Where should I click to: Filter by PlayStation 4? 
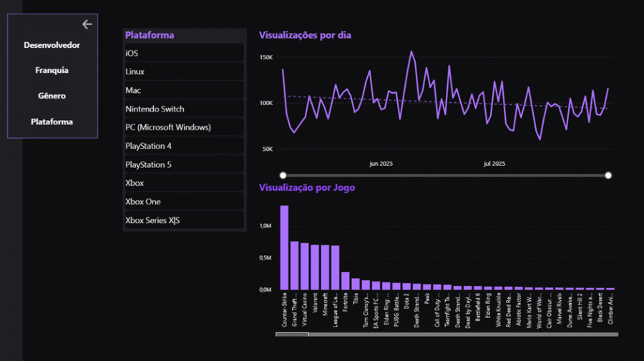click(184, 147)
